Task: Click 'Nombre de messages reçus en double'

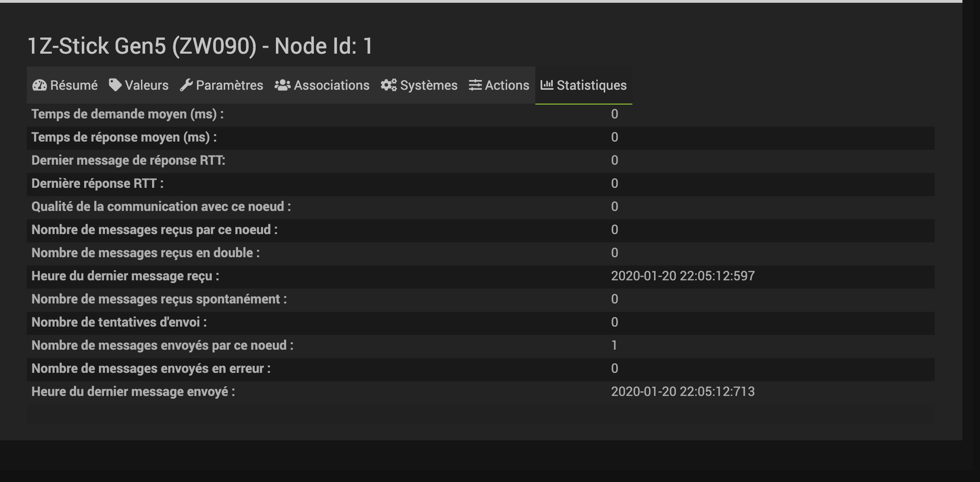Action: (x=146, y=253)
